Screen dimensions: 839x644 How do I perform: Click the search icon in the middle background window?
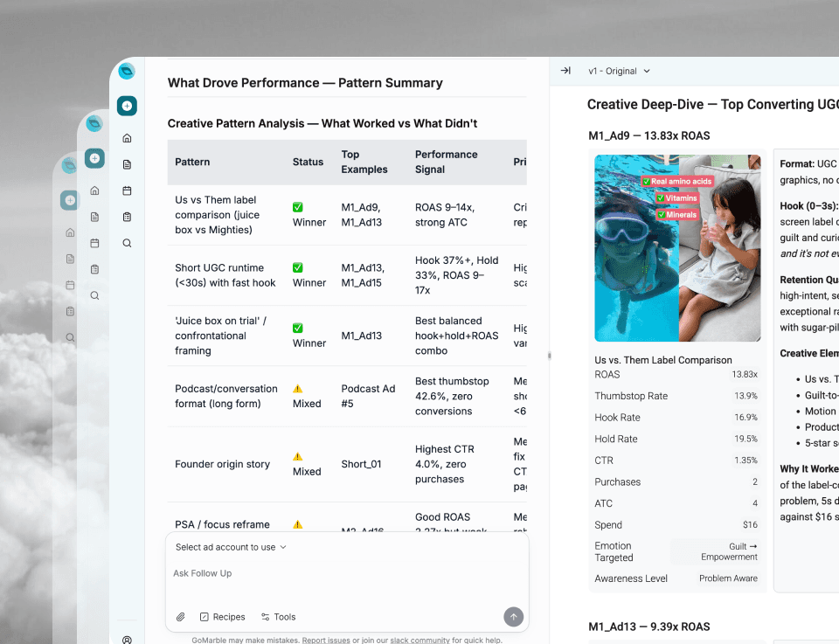(94, 295)
